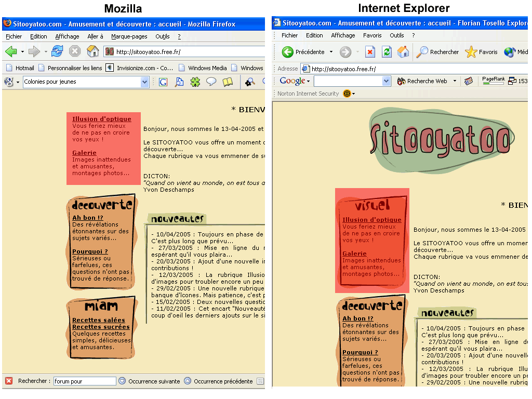Click IE Stop red X icon

pyautogui.click(x=370, y=52)
